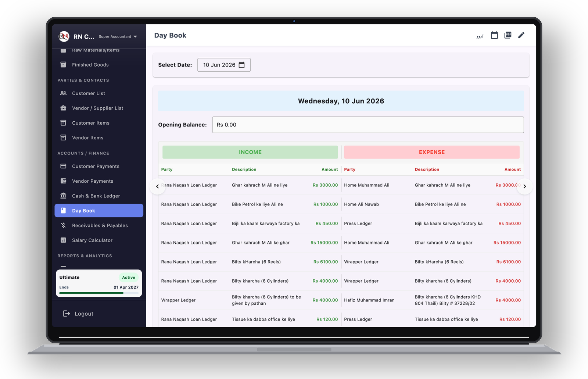Screen dimensions: 588x379
Task: Open Customer List page
Action: 99,93
